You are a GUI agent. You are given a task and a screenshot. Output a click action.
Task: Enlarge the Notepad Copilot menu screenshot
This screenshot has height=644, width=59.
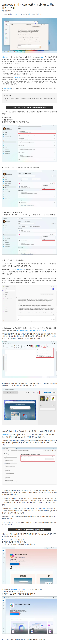(29, 359)
